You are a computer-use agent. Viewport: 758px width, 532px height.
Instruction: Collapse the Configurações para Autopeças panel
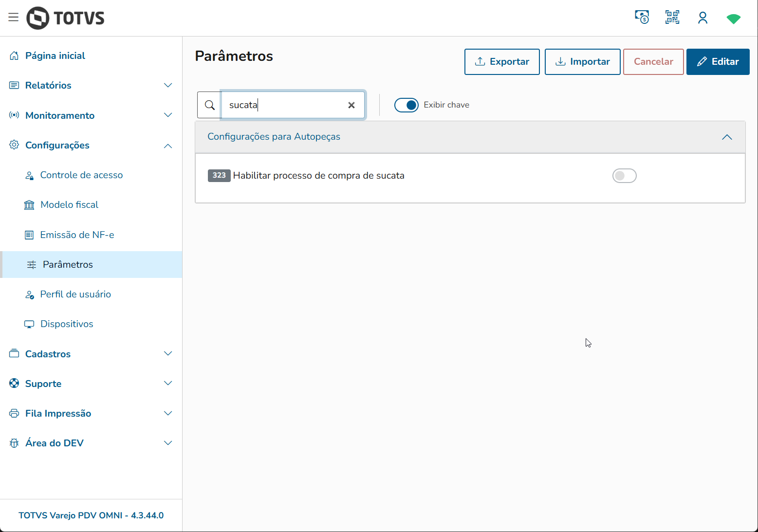pos(726,137)
